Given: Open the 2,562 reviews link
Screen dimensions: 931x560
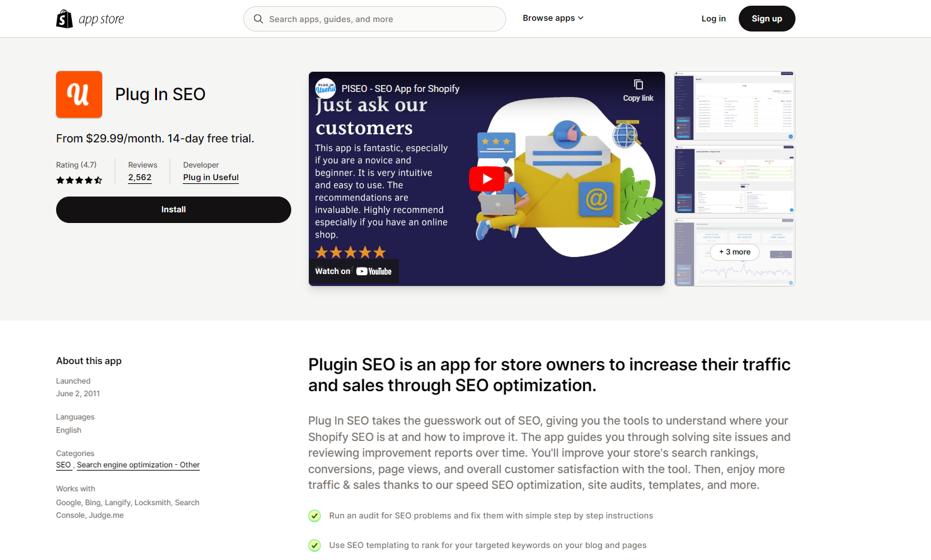Looking at the screenshot, I should 140,178.
